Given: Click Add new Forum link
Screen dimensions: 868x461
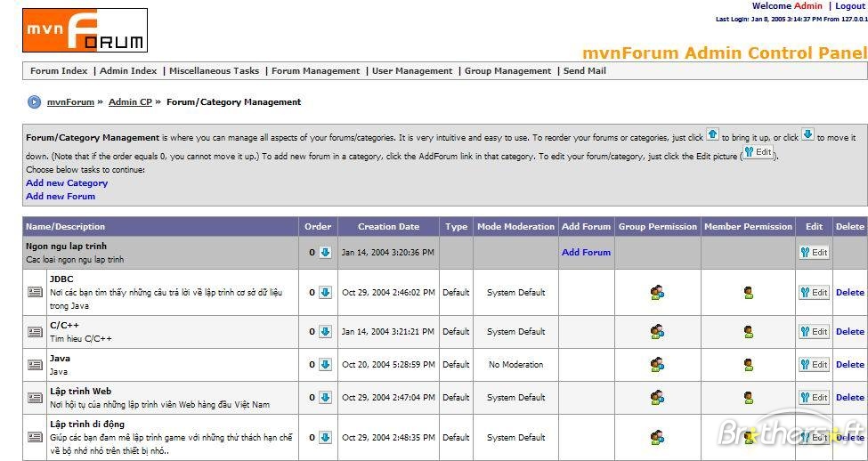Looking at the screenshot, I should [x=61, y=196].
